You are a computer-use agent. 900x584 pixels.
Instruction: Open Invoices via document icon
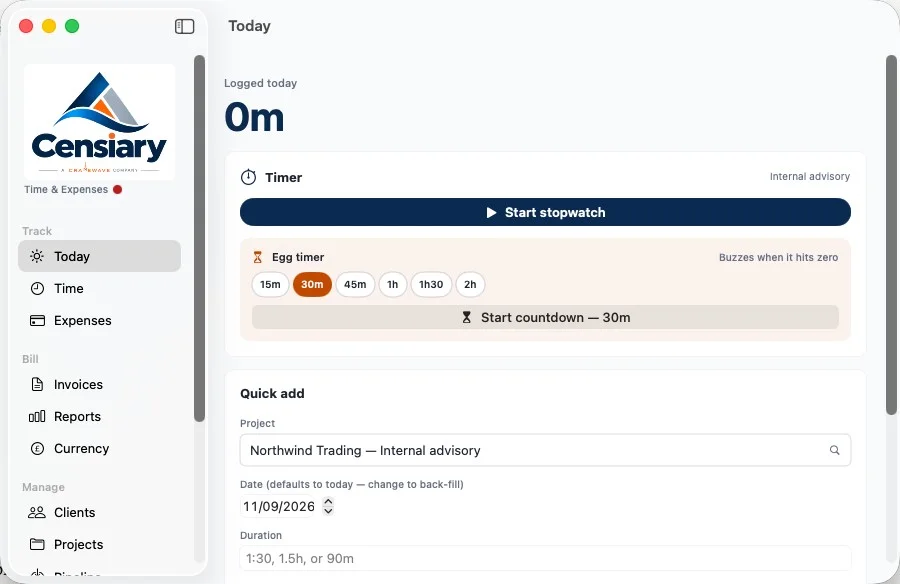(x=37, y=384)
